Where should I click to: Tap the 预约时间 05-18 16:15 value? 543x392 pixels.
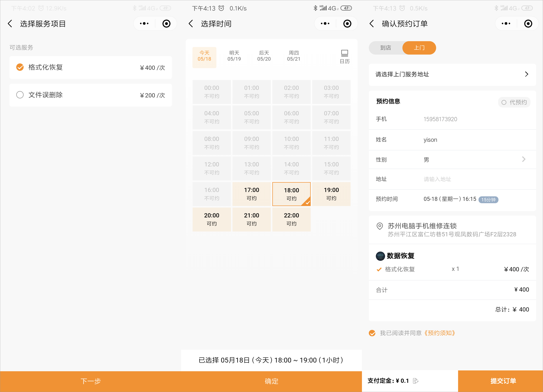[450, 199]
